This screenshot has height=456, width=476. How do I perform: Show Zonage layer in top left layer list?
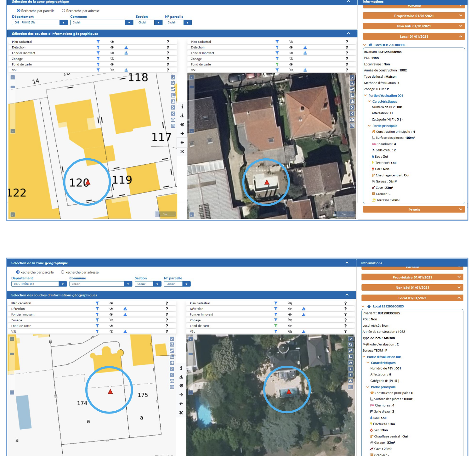[112, 59]
